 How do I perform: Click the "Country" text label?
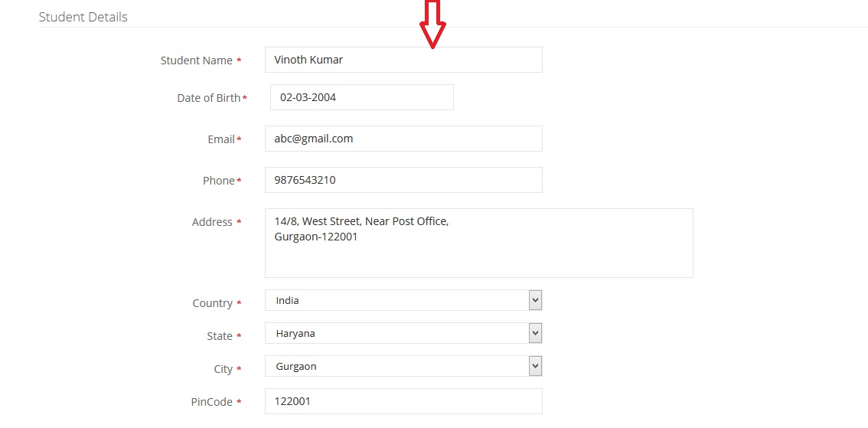[212, 303]
